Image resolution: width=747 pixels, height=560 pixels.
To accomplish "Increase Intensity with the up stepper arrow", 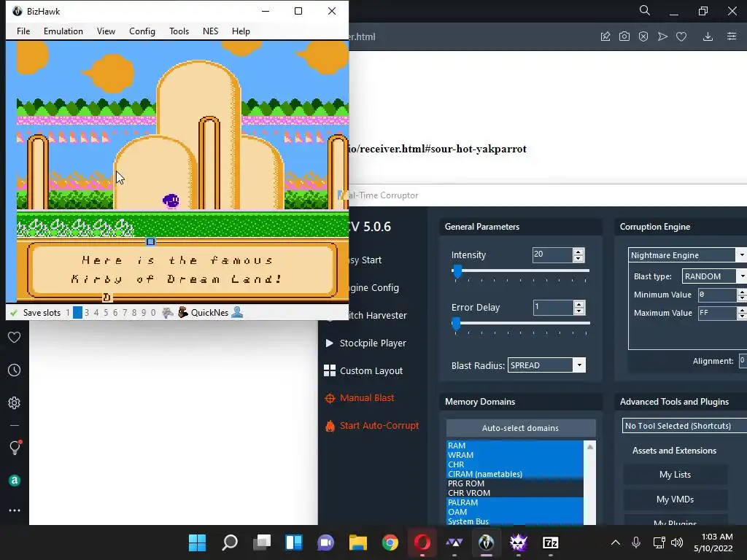I will [x=578, y=252].
